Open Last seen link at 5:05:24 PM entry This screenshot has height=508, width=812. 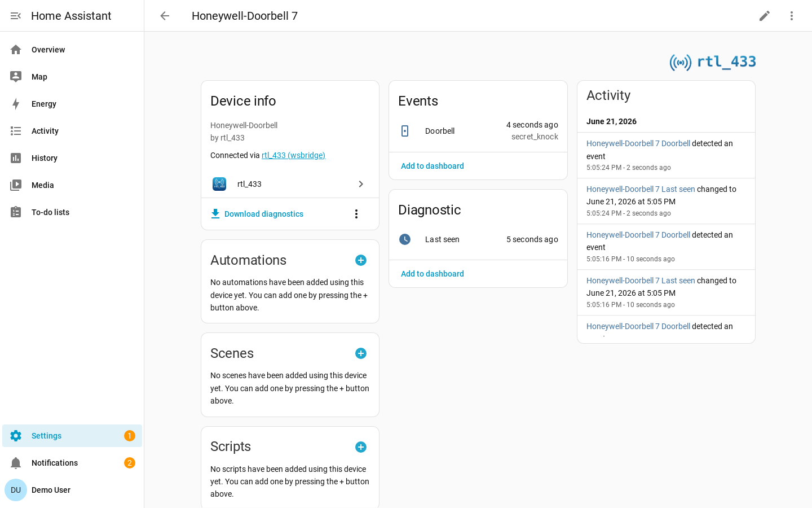coord(641,189)
